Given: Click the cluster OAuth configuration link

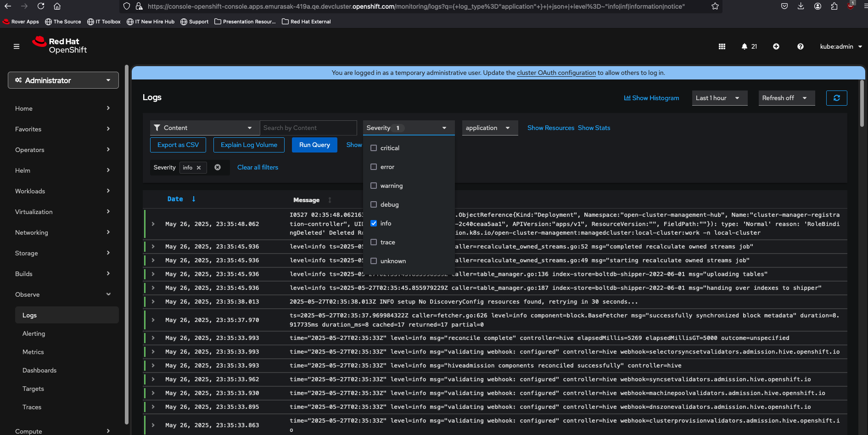Looking at the screenshot, I should (556, 73).
